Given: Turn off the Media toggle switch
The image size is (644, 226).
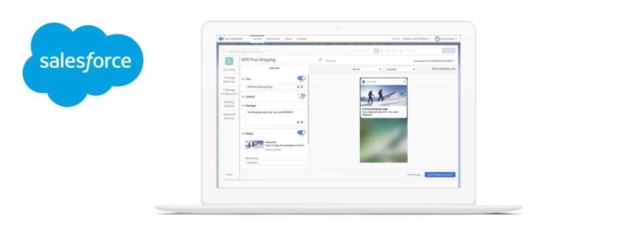Looking at the screenshot, I should (x=302, y=132).
